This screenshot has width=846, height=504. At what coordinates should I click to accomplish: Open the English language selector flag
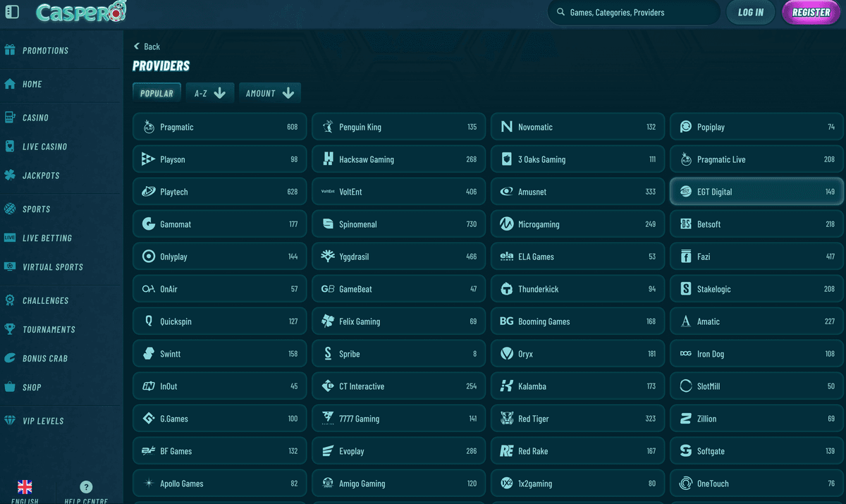click(x=25, y=487)
